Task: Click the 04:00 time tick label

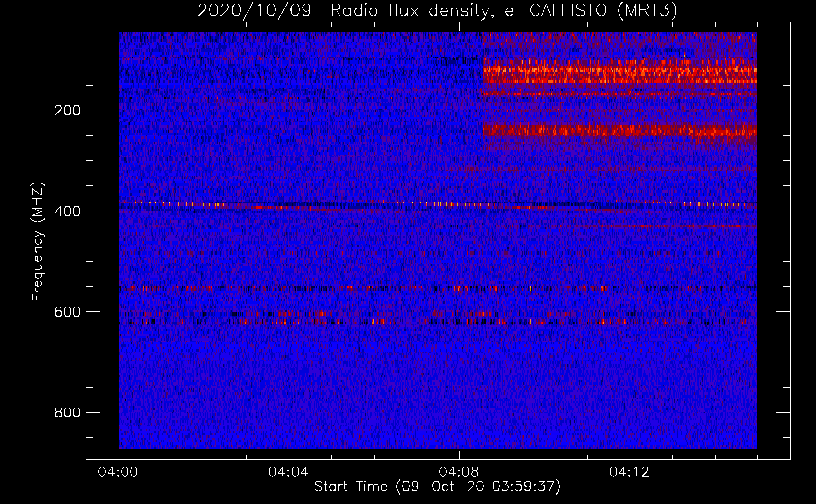Action: (118, 472)
